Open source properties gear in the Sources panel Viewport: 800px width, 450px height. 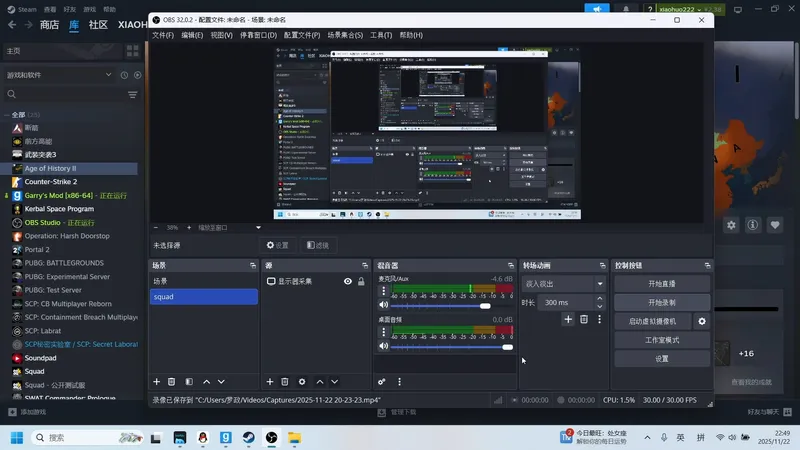(x=302, y=382)
